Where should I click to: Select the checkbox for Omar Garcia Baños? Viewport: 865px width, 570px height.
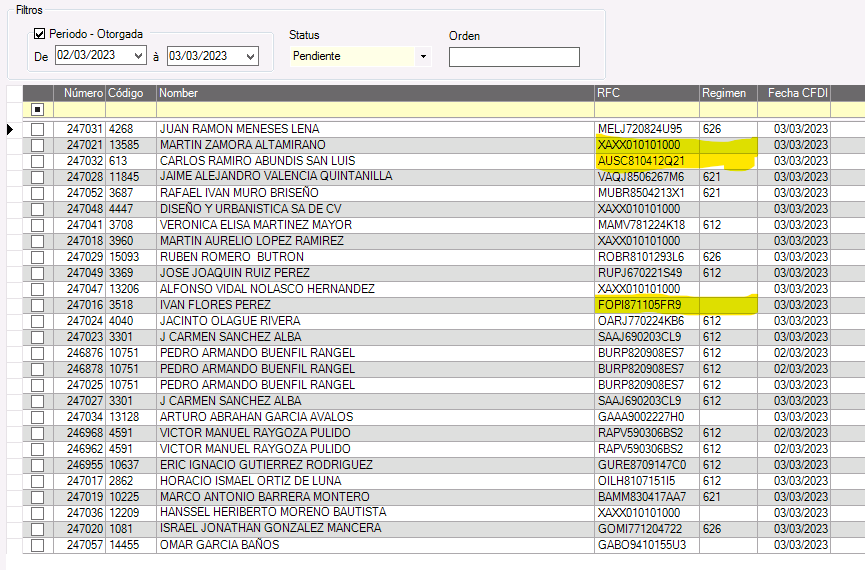38,545
